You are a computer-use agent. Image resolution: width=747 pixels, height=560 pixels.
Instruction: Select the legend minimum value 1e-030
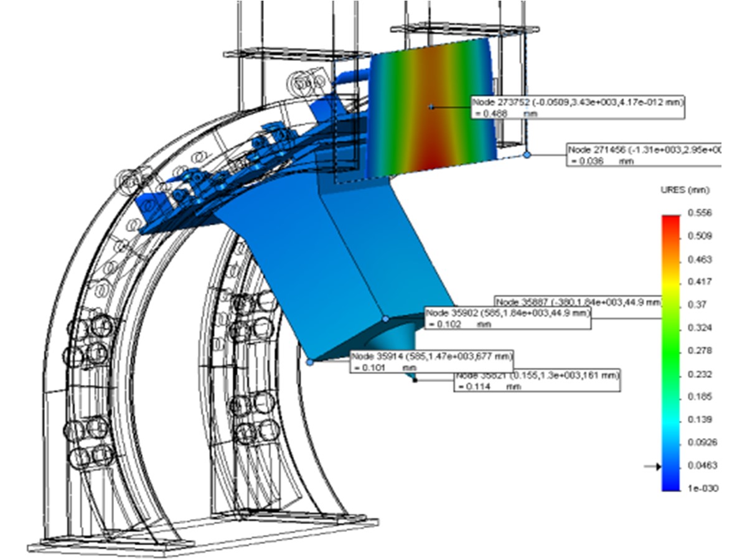coord(702,488)
